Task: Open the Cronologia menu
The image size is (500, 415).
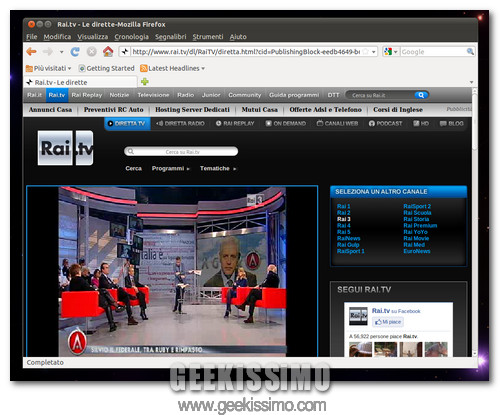Action: [x=131, y=37]
